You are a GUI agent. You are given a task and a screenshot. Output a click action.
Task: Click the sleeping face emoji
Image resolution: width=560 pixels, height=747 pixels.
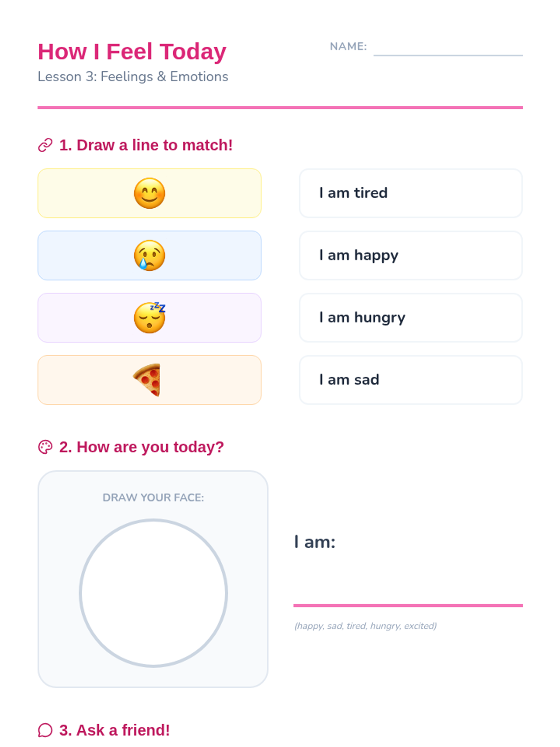tap(149, 317)
